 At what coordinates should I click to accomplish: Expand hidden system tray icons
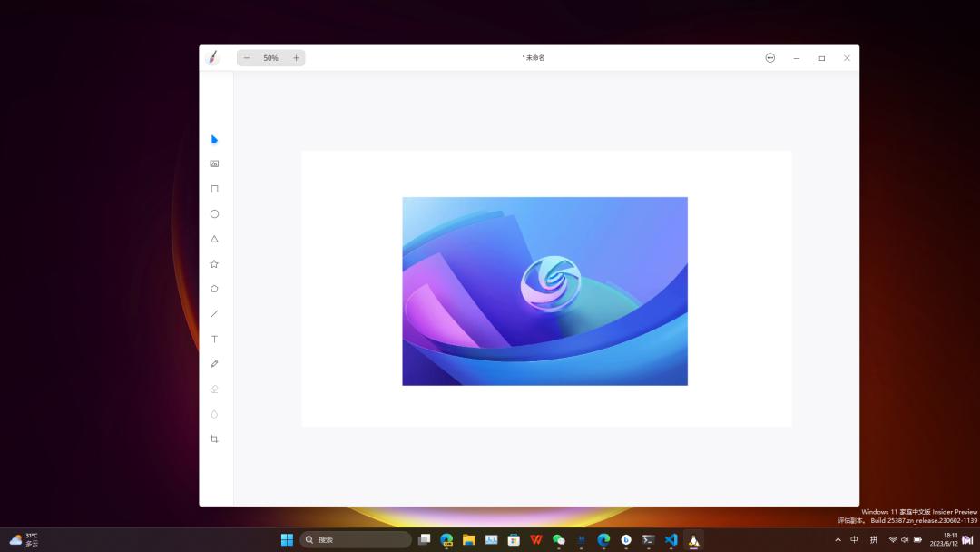(x=837, y=538)
